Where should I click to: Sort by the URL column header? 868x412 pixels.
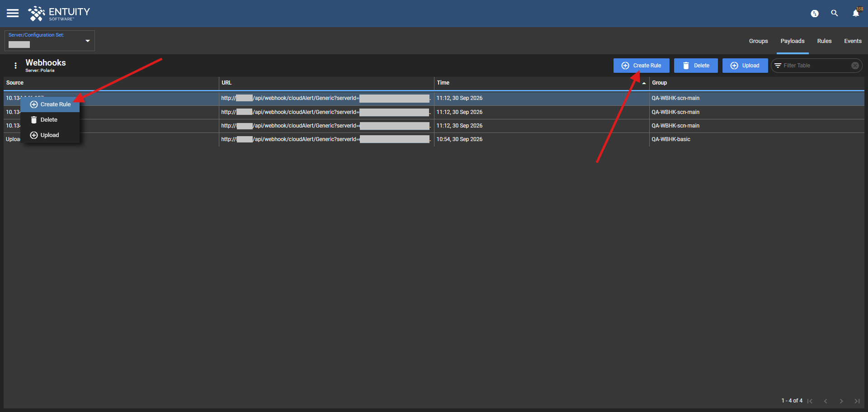326,83
